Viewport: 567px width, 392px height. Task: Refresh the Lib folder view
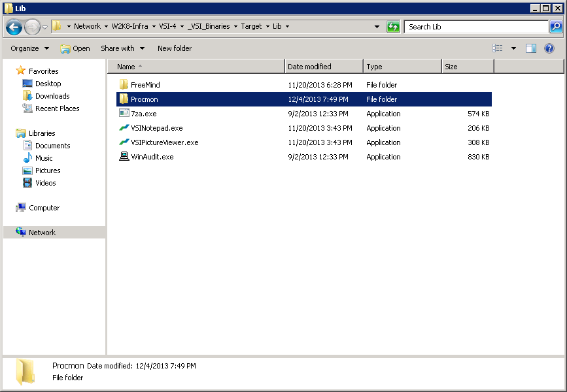pyautogui.click(x=393, y=26)
